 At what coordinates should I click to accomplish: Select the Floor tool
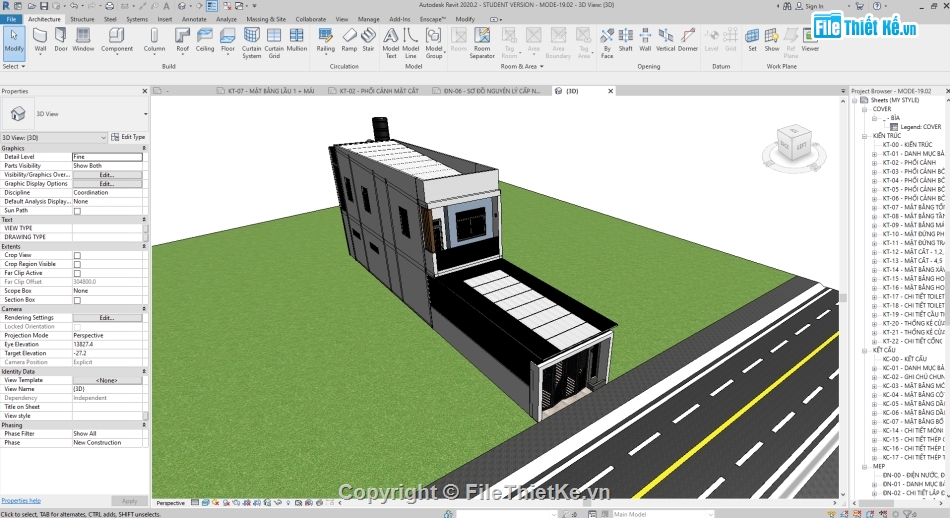pos(228,40)
